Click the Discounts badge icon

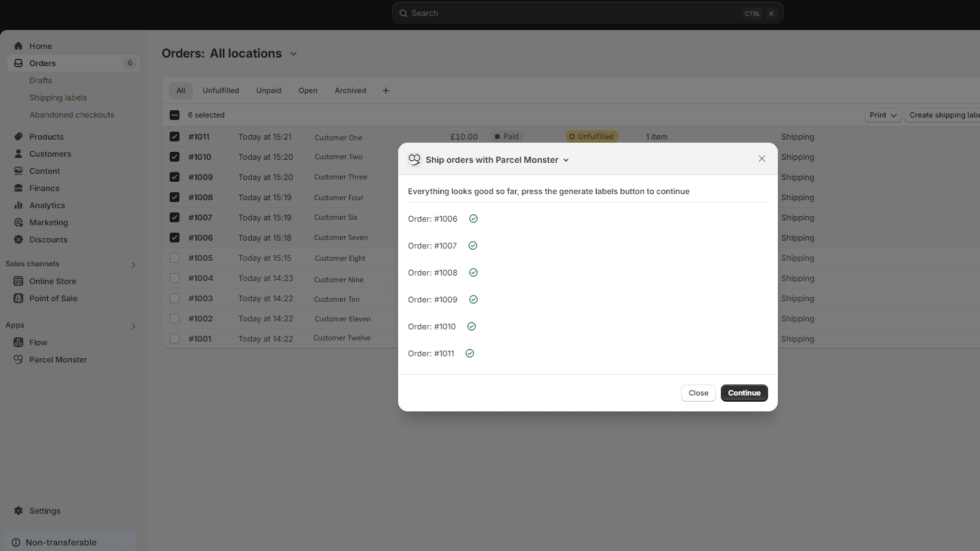18,239
